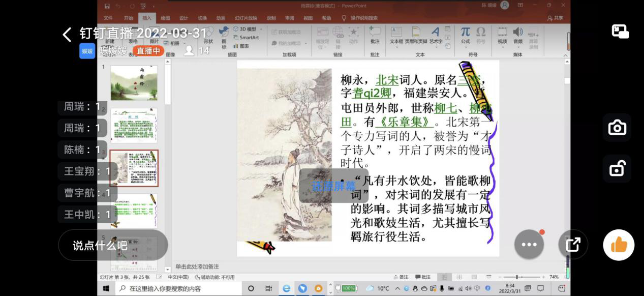Click the screen lock toggle in DingTalk sidebar

point(617,168)
